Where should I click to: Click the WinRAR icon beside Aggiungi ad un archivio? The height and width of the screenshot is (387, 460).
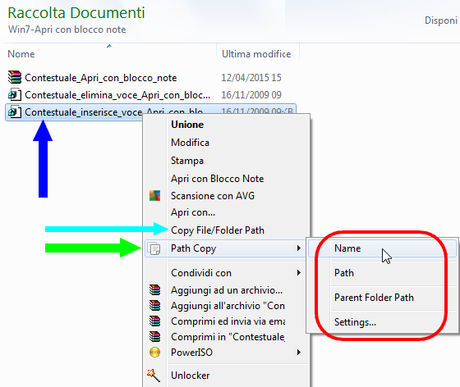pos(155,290)
